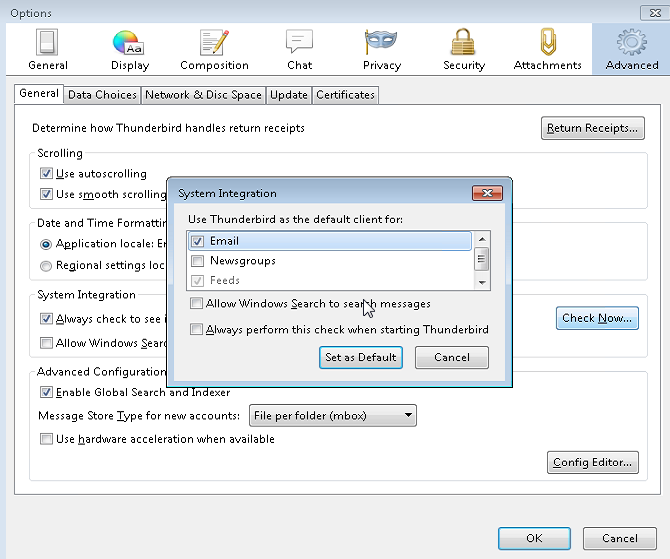670x559 pixels.
Task: Open the Chat options category
Action: click(x=299, y=50)
